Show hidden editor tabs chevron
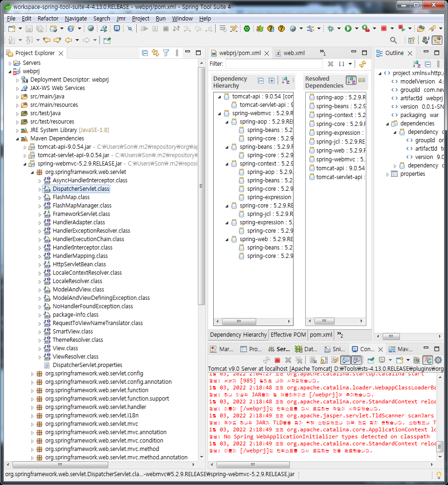This screenshot has width=448, height=485. point(322,53)
